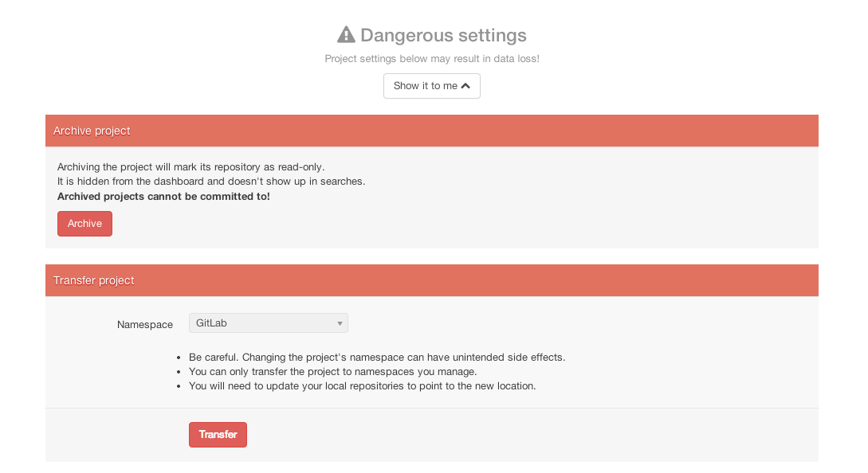The height and width of the screenshot is (473, 868).
Task: Click the 'You can only transfer' bullet point
Action: [x=332, y=372]
